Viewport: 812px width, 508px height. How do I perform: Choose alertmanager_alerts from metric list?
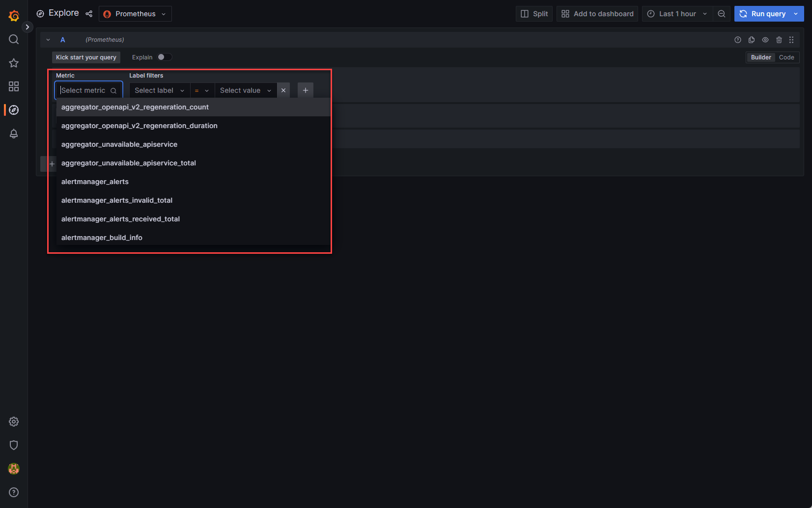click(95, 182)
